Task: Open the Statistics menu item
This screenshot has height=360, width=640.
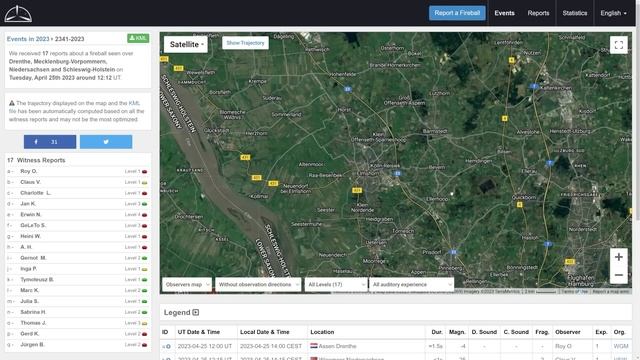Action: [x=575, y=13]
